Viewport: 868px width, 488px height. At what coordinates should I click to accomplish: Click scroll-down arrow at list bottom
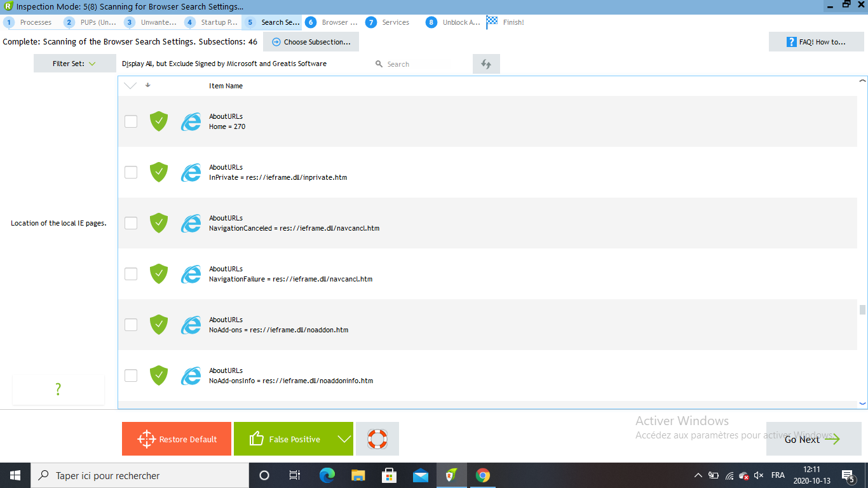click(862, 403)
